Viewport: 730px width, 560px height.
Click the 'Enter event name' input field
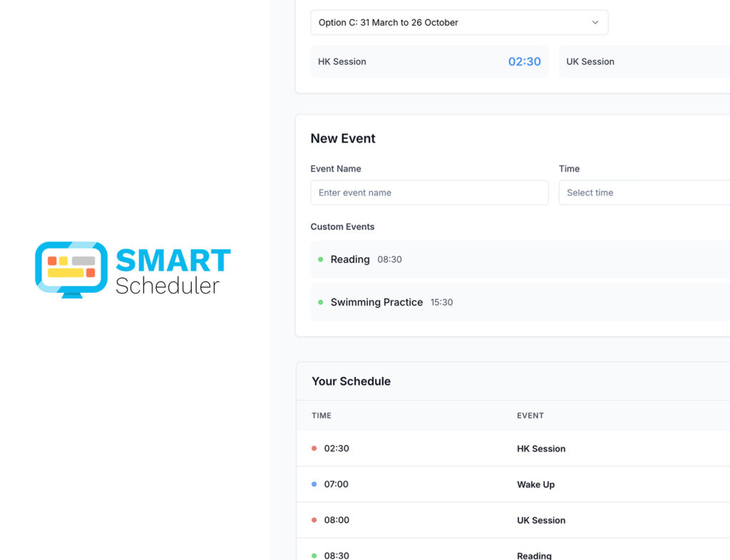click(x=429, y=192)
